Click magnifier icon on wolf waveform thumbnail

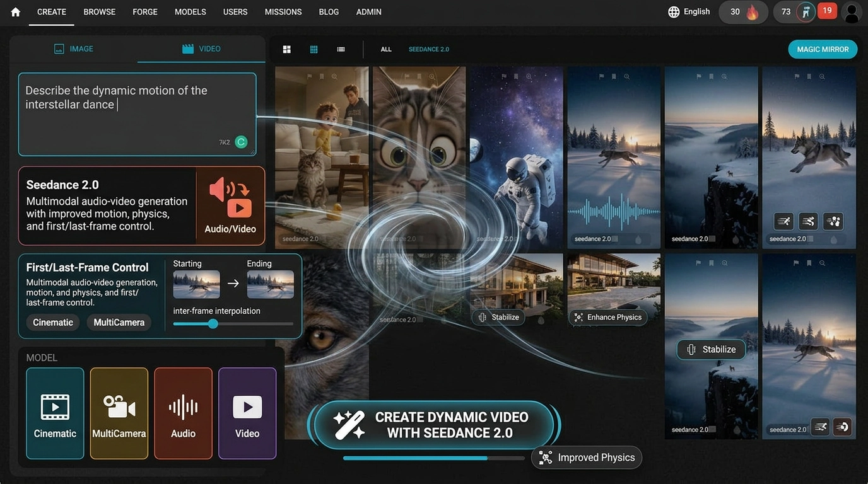click(x=626, y=76)
